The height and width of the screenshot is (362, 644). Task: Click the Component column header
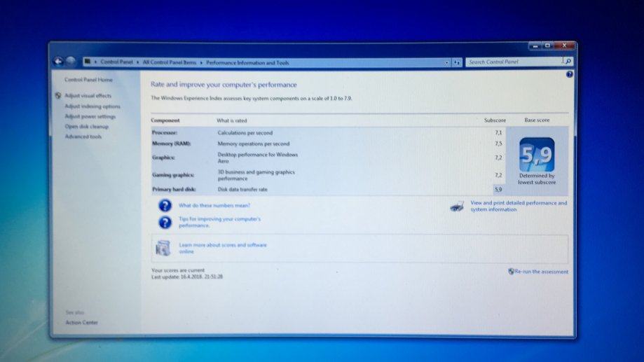tap(165, 120)
